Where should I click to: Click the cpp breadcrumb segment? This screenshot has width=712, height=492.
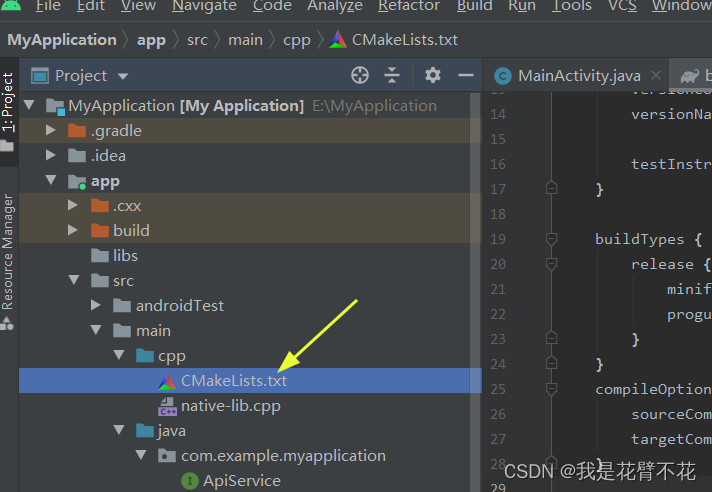[x=297, y=41]
